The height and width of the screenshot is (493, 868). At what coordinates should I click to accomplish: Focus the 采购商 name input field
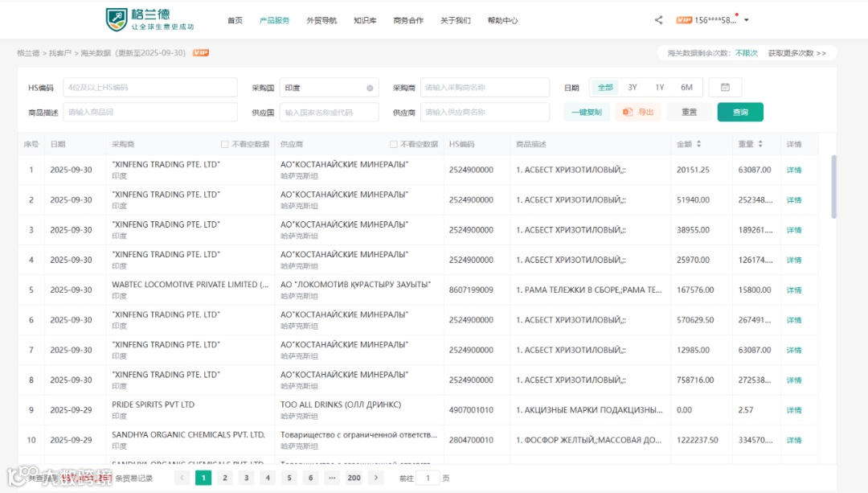[x=485, y=88]
